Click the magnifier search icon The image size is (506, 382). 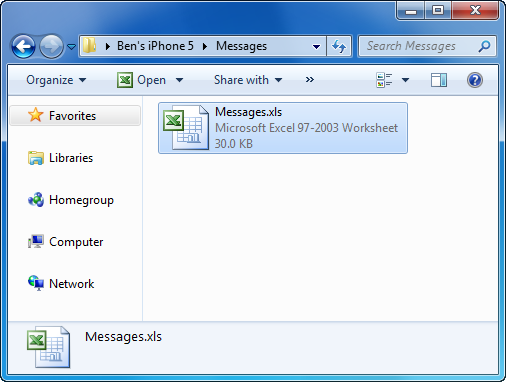[x=484, y=46]
